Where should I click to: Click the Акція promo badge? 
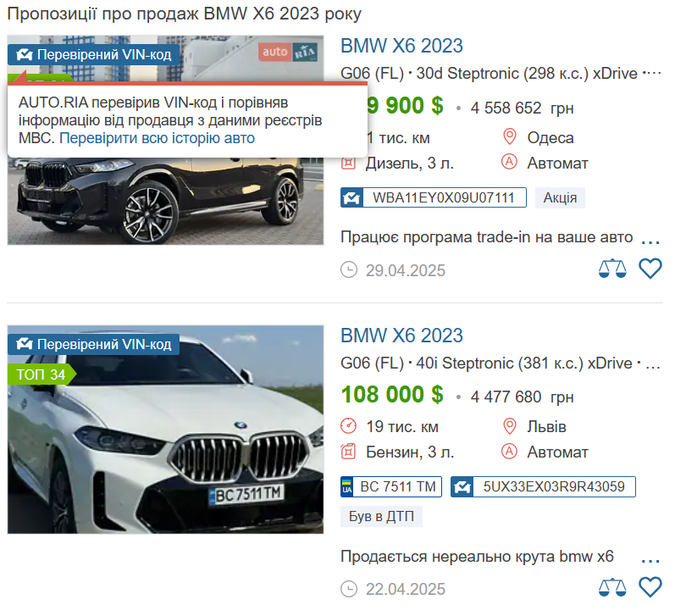click(560, 197)
